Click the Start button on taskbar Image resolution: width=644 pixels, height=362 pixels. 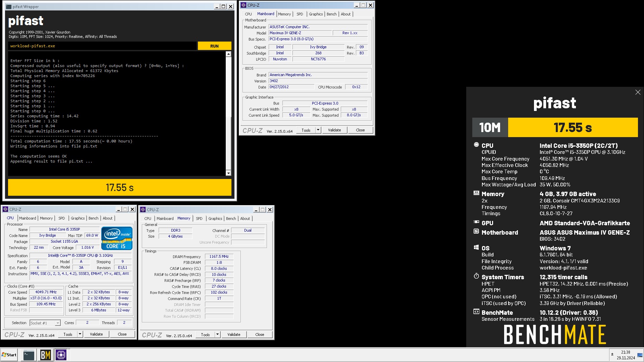pos(9,355)
